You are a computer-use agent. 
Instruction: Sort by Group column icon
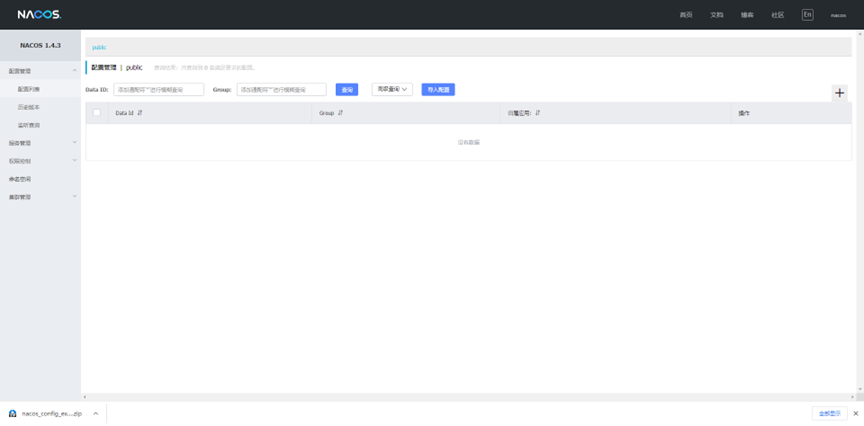tap(341, 112)
